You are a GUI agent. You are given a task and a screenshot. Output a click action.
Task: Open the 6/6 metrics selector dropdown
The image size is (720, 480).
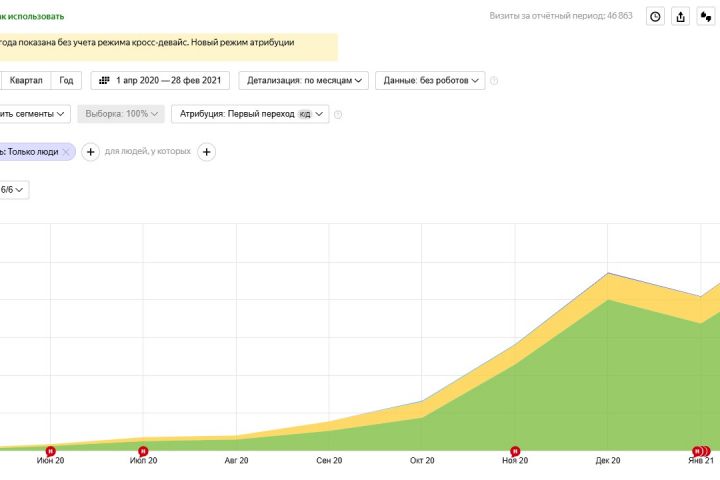point(14,189)
